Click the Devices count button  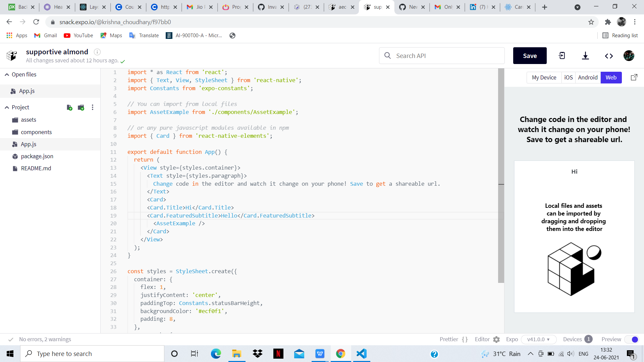pos(577,339)
